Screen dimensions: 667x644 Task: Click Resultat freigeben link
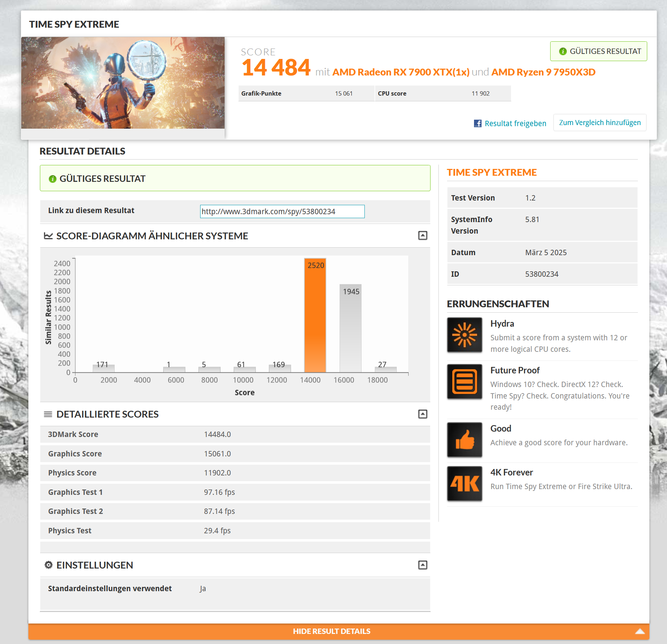515,123
